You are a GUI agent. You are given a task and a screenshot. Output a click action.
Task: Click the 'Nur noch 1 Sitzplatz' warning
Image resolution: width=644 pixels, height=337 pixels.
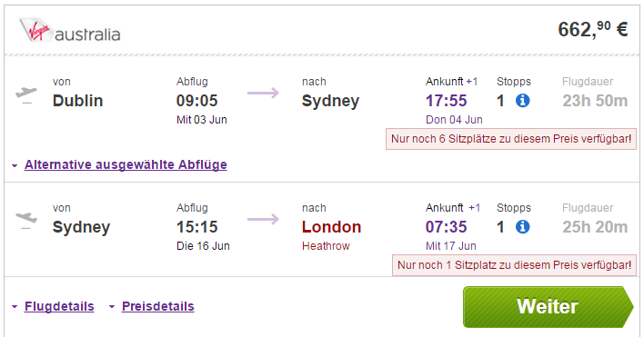(514, 265)
